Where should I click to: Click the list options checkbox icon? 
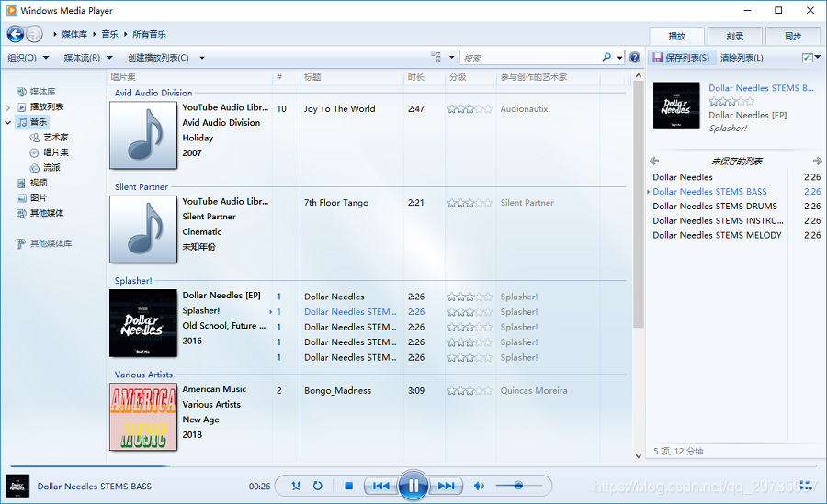pyautogui.click(x=808, y=58)
